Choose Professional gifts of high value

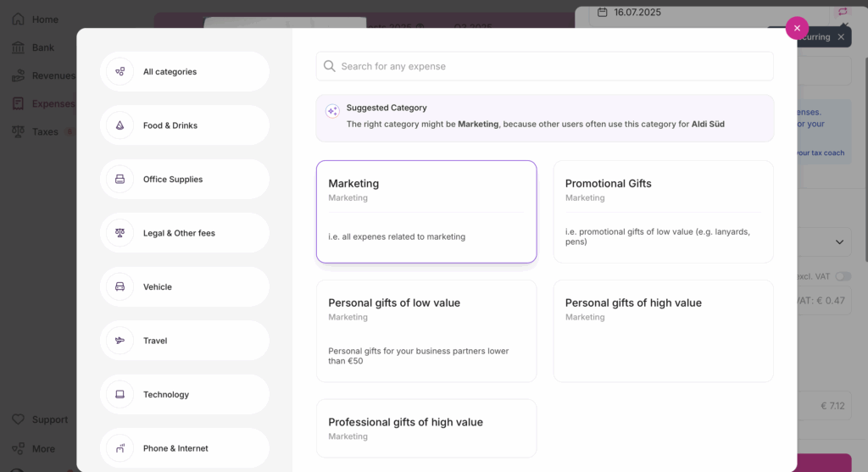(x=426, y=428)
